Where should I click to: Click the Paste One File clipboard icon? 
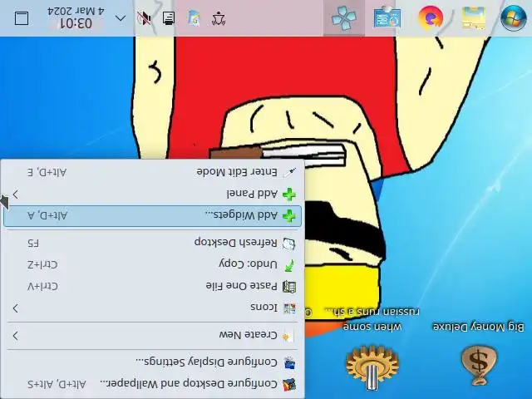coord(289,287)
